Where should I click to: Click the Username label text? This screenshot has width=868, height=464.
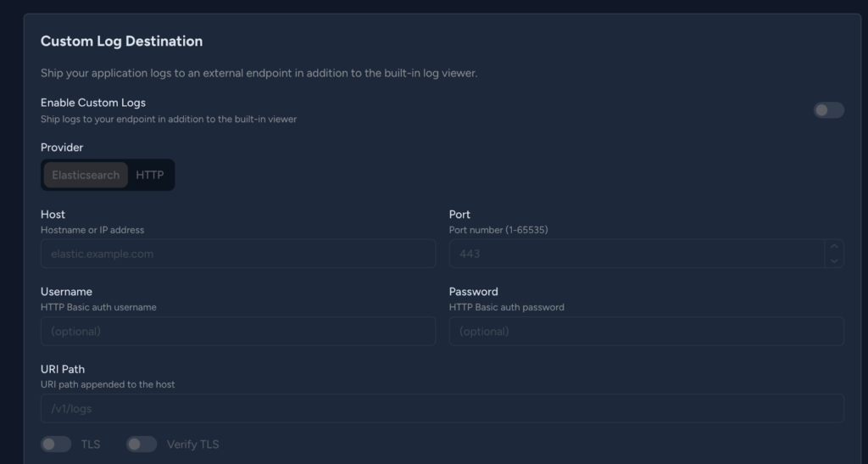click(x=66, y=292)
